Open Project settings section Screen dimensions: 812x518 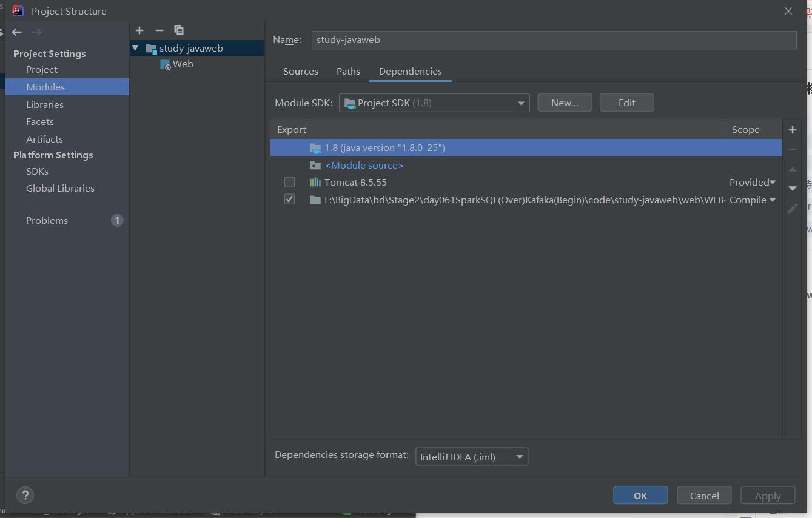(x=42, y=69)
